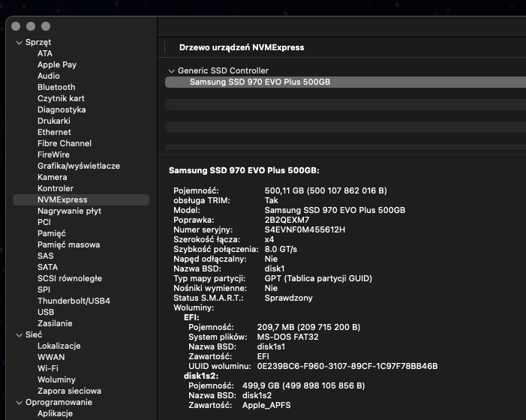This screenshot has height=420, width=526.
Task: Open the Ethernet hardware entry
Action: (54, 133)
